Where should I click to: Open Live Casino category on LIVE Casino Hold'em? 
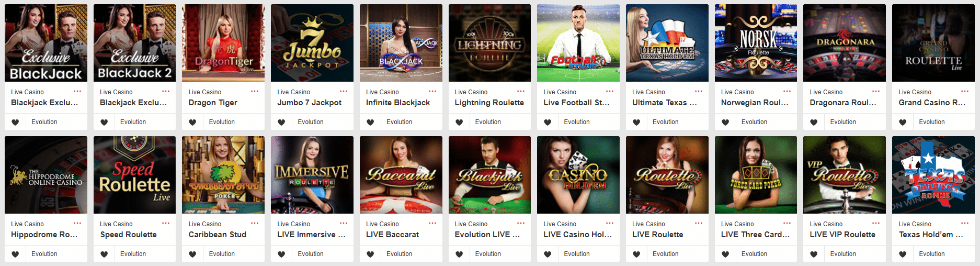(x=560, y=224)
